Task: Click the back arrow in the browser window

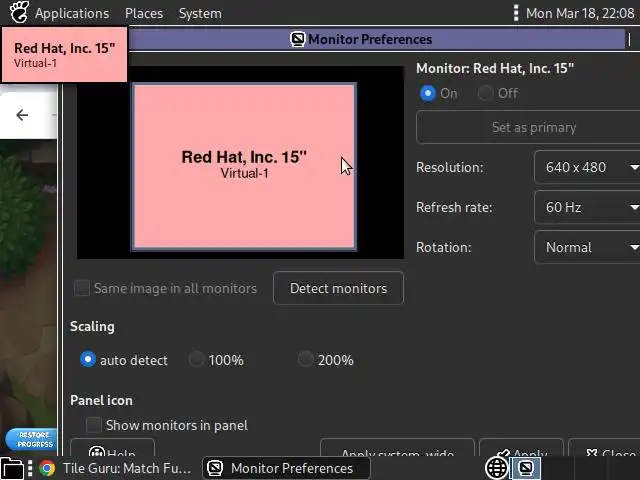Action: [22, 115]
